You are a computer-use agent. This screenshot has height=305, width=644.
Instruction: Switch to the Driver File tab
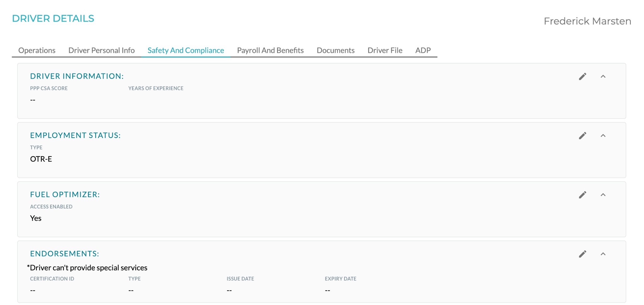click(x=385, y=50)
